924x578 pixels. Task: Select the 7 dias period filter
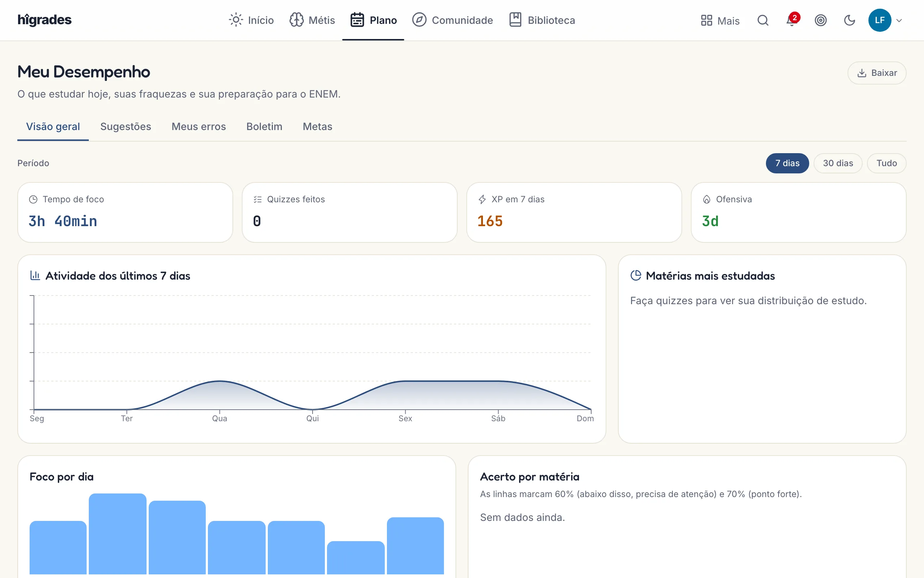coord(787,163)
